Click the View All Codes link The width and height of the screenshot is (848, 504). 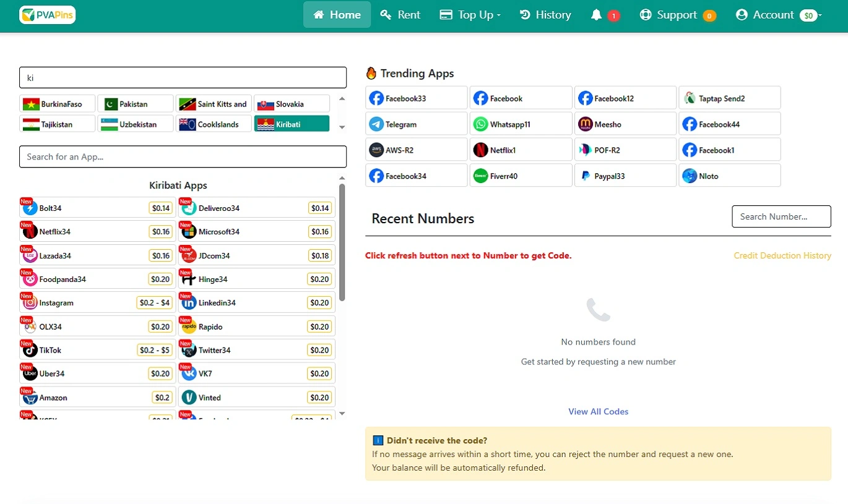pos(599,411)
